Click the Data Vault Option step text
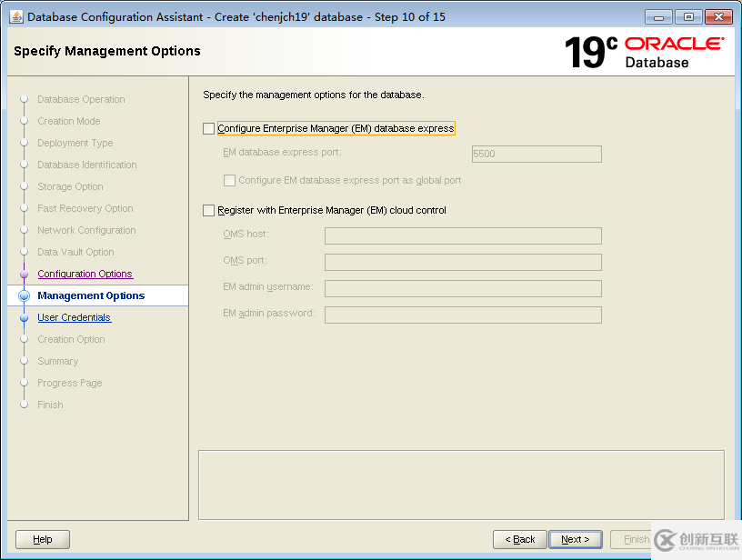The image size is (742, 560). pyautogui.click(x=75, y=252)
